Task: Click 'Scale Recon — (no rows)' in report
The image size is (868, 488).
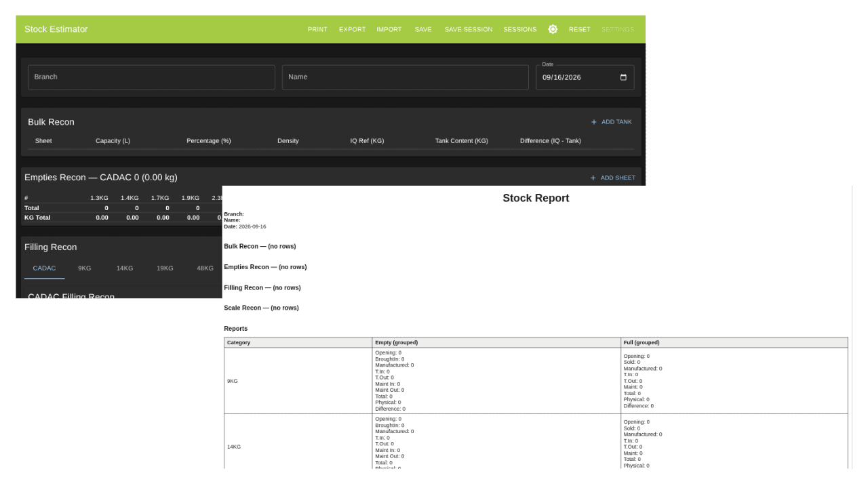Action: (261, 308)
